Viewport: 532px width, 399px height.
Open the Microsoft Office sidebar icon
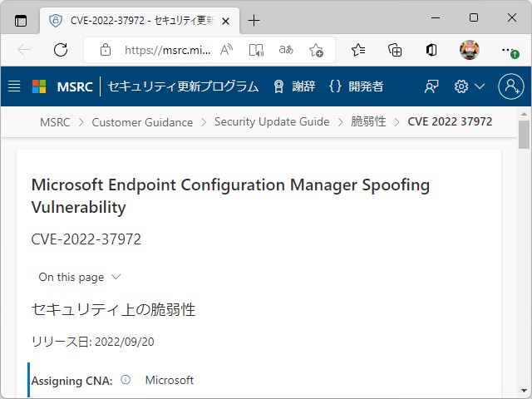click(431, 50)
